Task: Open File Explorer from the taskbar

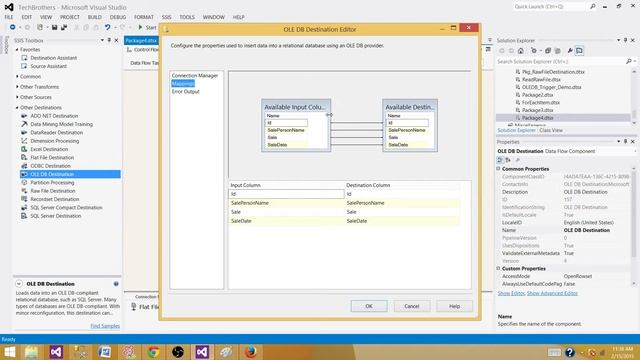Action: [31, 352]
